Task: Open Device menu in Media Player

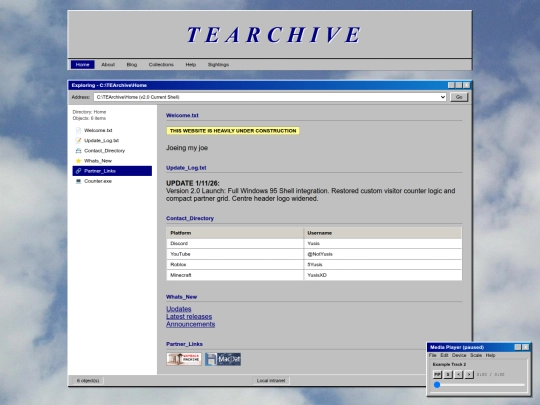Action: coord(459,355)
